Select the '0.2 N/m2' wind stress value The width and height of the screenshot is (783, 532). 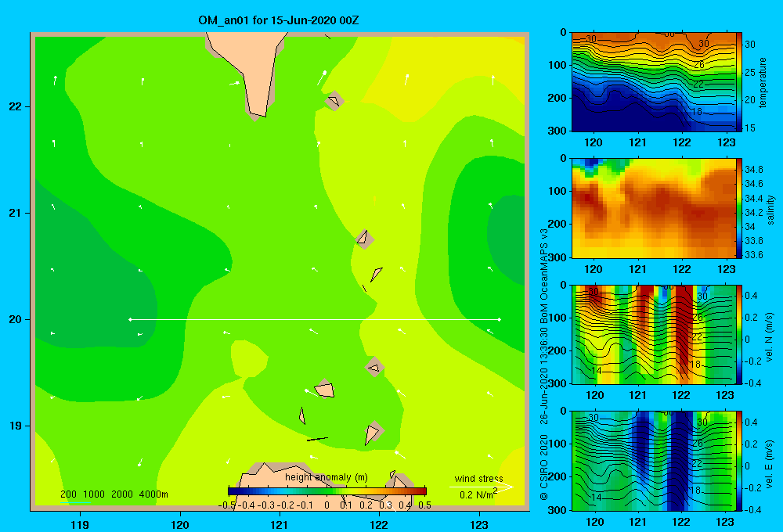(x=478, y=494)
